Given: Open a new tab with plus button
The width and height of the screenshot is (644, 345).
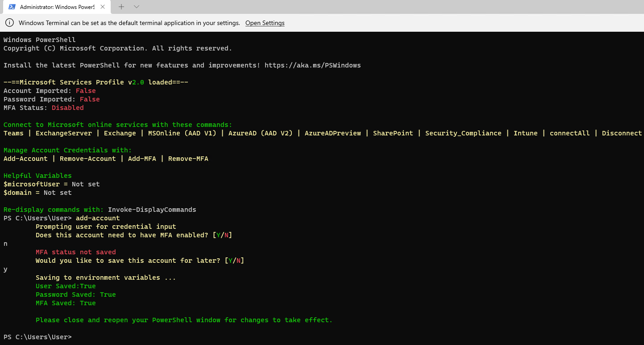Looking at the screenshot, I should (x=121, y=7).
